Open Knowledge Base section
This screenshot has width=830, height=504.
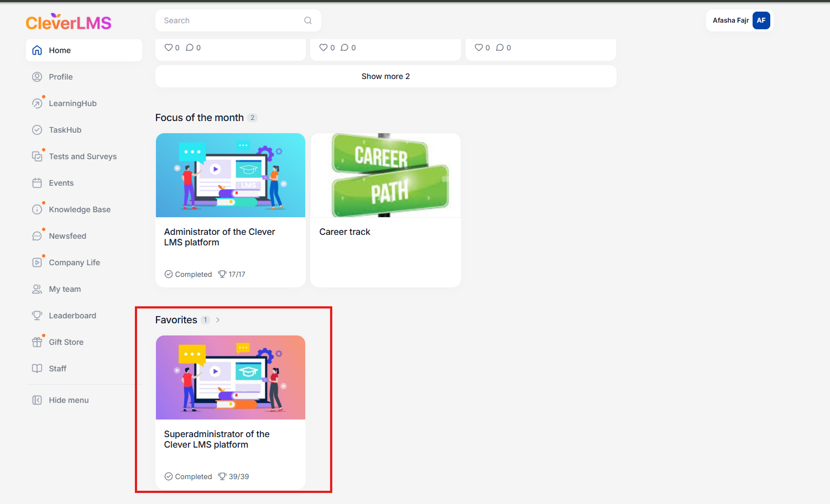(84, 209)
